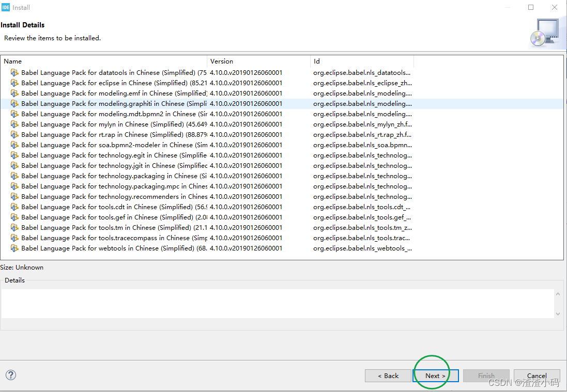Screen dimensions: 567x392
Task: Click Id org.eclipse.babel.nls_tools.gef cell
Action: pyautogui.click(x=362, y=217)
